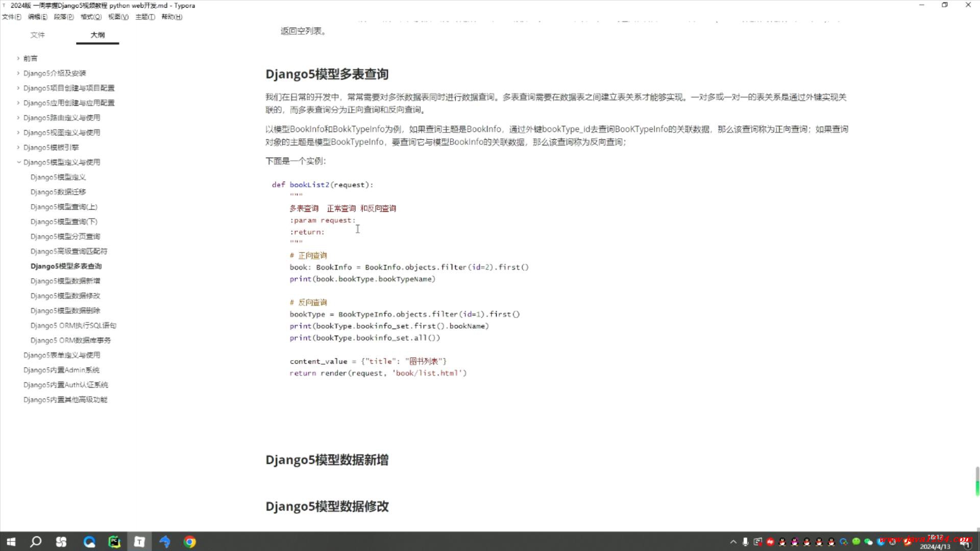Open the taskbar clock showing 2024/4/13
Image resolution: width=980 pixels, height=551 pixels.
pos(935,542)
